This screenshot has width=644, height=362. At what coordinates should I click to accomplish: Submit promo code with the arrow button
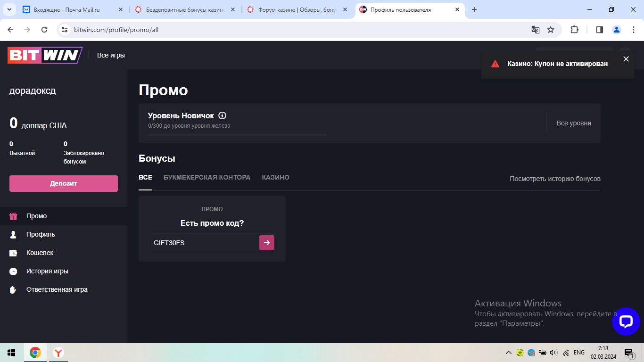(x=267, y=243)
